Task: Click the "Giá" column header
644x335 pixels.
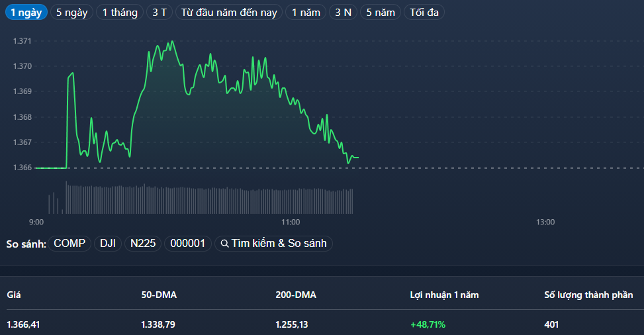Action: click(x=13, y=295)
